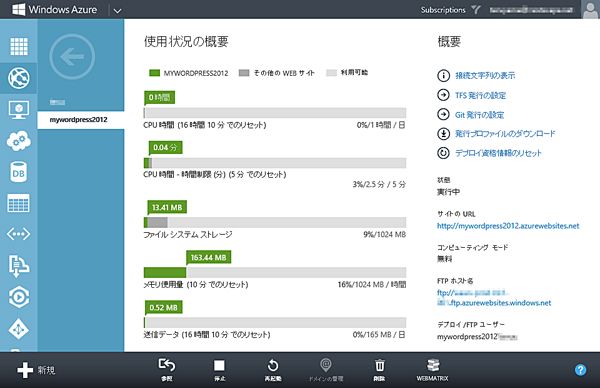
Task: Open the Subscriptions menu
Action: point(443,10)
